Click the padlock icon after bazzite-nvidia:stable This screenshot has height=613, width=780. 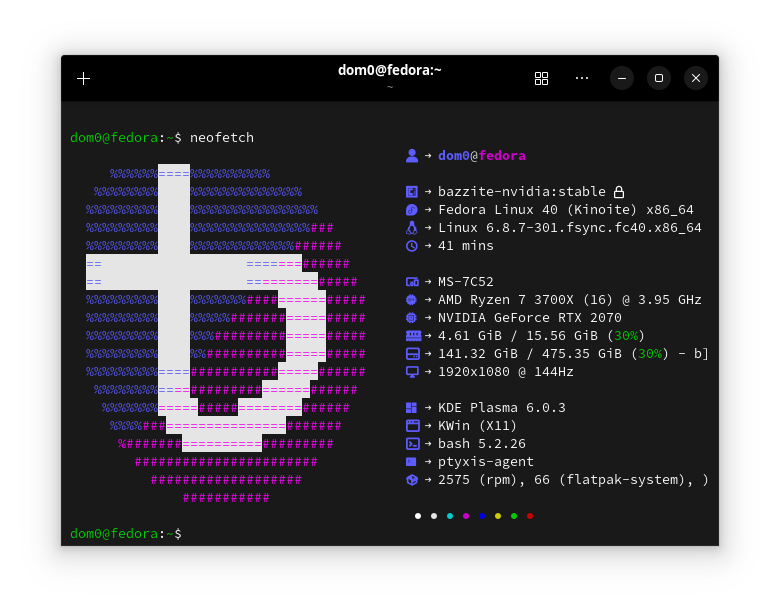point(619,192)
